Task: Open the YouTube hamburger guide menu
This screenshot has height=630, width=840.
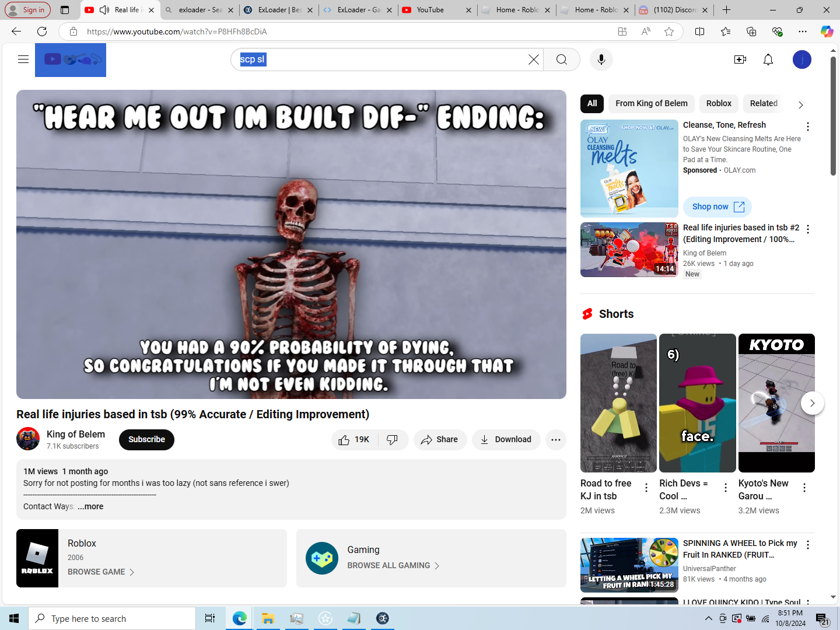Action: pos(23,60)
